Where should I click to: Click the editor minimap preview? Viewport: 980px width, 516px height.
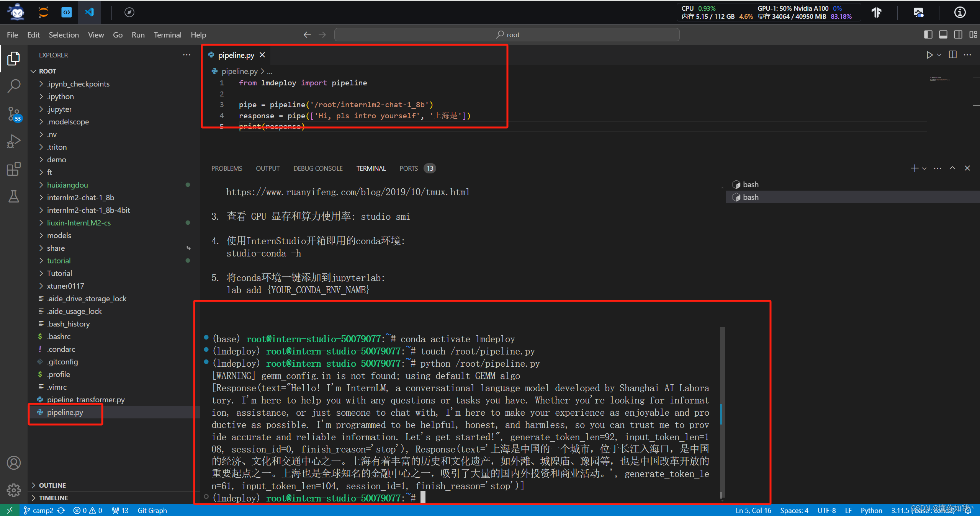pyautogui.click(x=940, y=80)
